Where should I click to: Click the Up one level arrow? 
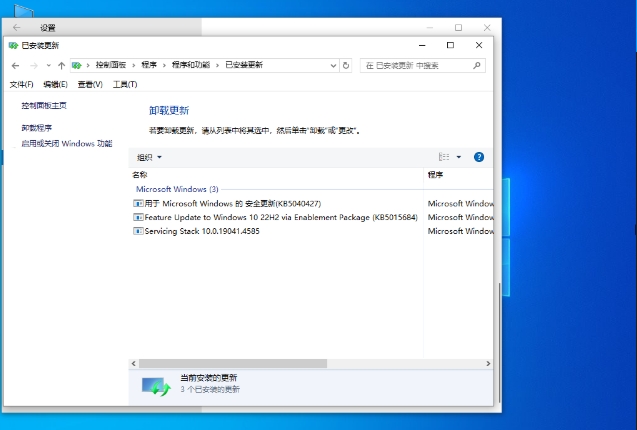coord(61,65)
